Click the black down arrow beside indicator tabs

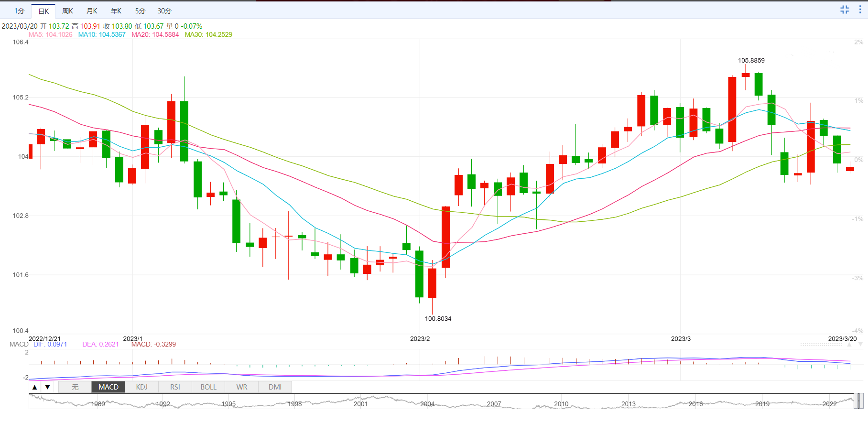tap(47, 387)
